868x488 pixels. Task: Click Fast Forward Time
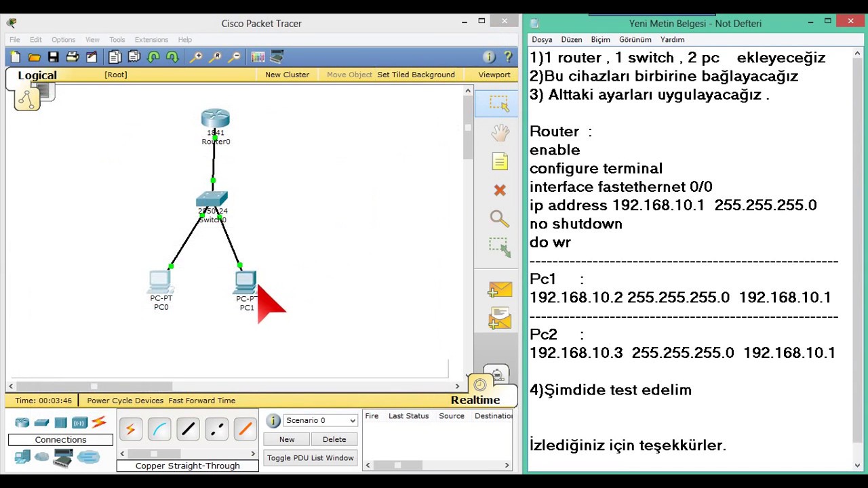202,401
